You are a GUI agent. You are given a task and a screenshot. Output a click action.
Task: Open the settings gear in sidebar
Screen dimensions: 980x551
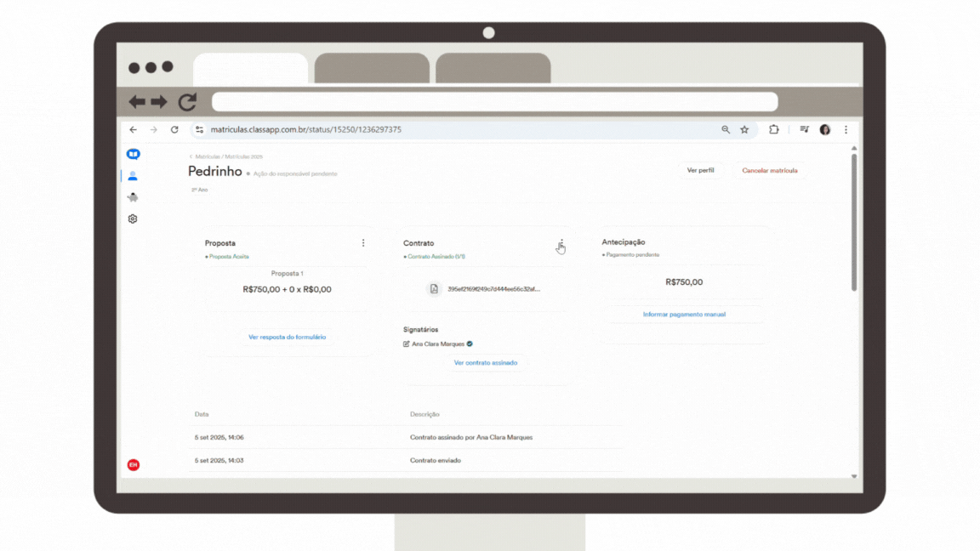point(133,219)
